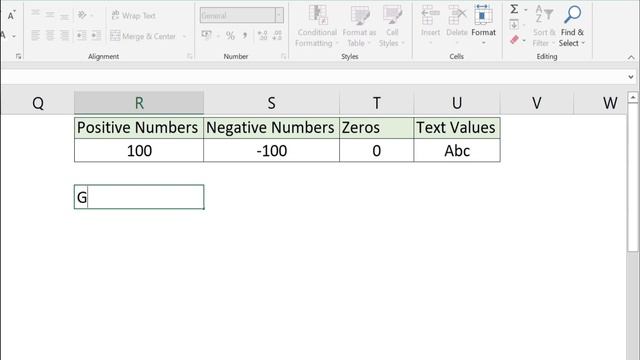Open the Find & Select menu
Image resolution: width=640 pixels, height=360 pixels.
tap(572, 26)
